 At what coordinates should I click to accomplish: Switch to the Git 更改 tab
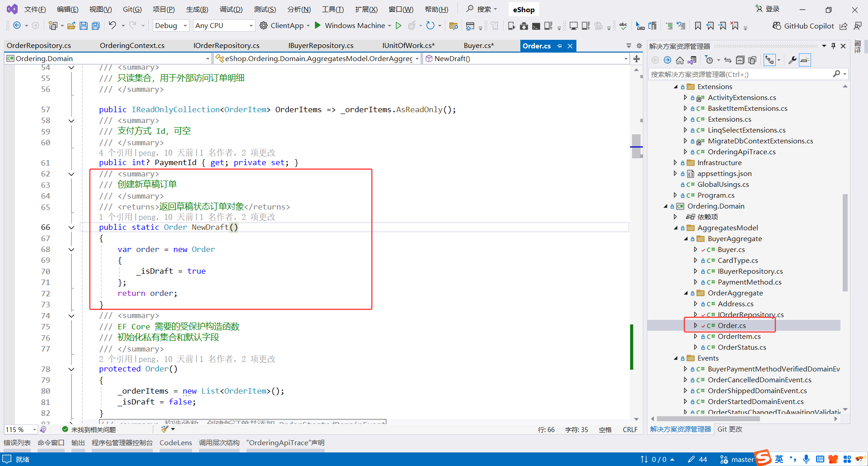tap(730, 429)
